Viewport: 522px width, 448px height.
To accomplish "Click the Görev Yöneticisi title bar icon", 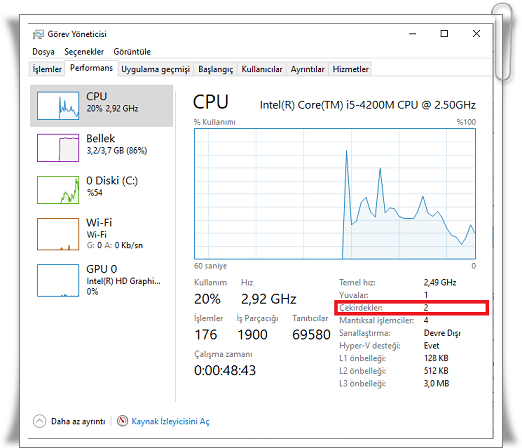I will click(38, 34).
